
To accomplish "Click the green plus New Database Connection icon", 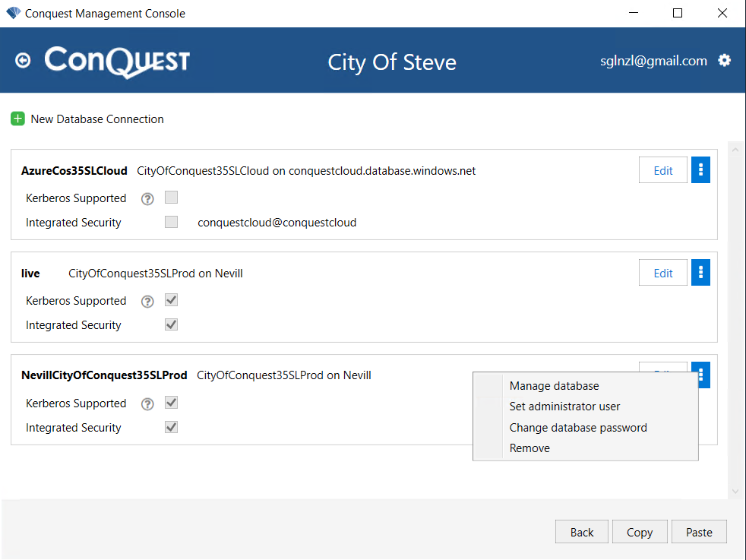I will point(17,119).
